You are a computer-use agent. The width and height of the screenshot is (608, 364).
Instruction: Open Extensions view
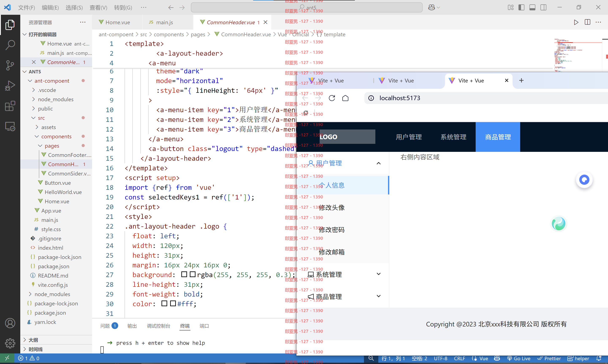pos(10,106)
